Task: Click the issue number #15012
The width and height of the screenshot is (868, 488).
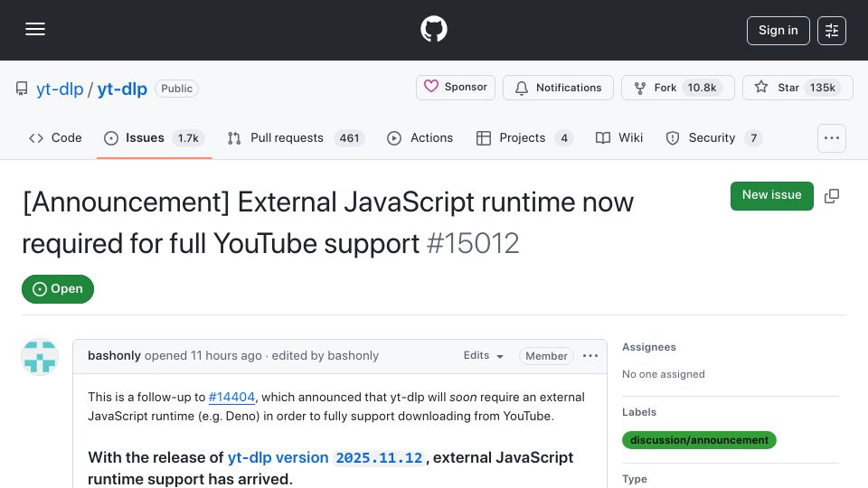Action: (x=473, y=243)
